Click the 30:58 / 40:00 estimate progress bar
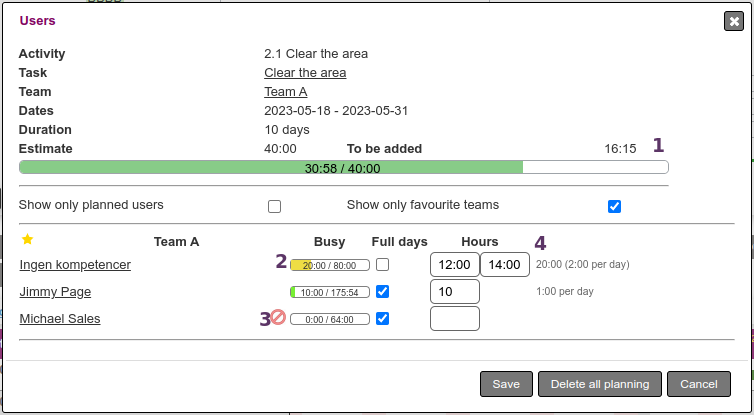The height and width of the screenshot is (415, 754). point(343,168)
